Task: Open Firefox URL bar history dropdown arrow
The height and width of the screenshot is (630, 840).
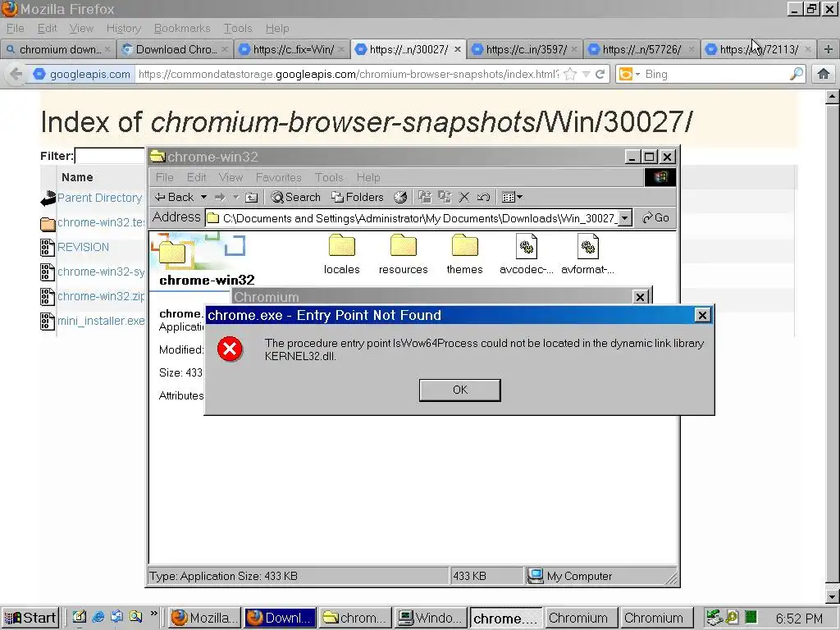Action: point(586,74)
